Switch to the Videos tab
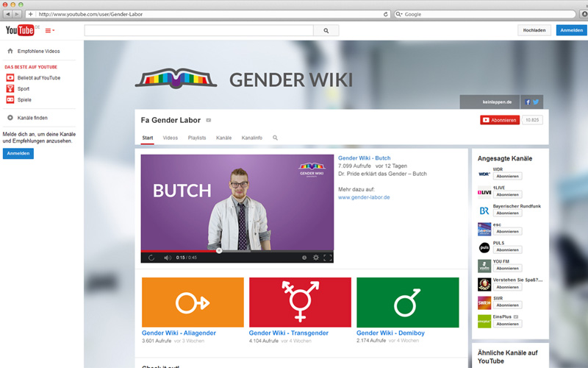The image size is (588, 368). [171, 138]
